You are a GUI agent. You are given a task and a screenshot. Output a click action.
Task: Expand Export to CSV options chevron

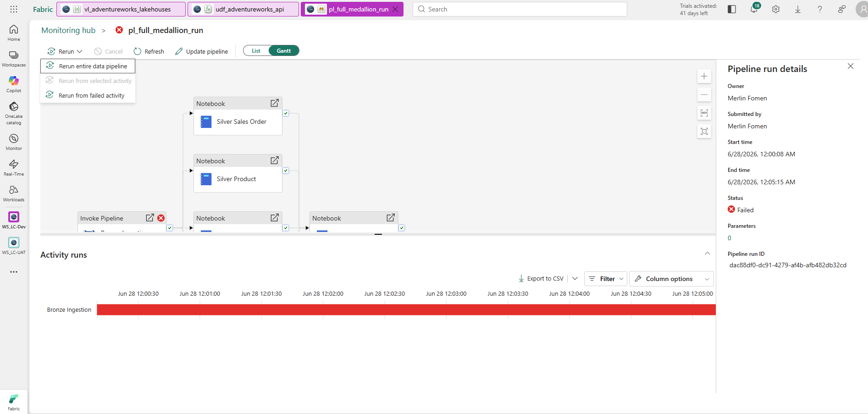click(575, 278)
